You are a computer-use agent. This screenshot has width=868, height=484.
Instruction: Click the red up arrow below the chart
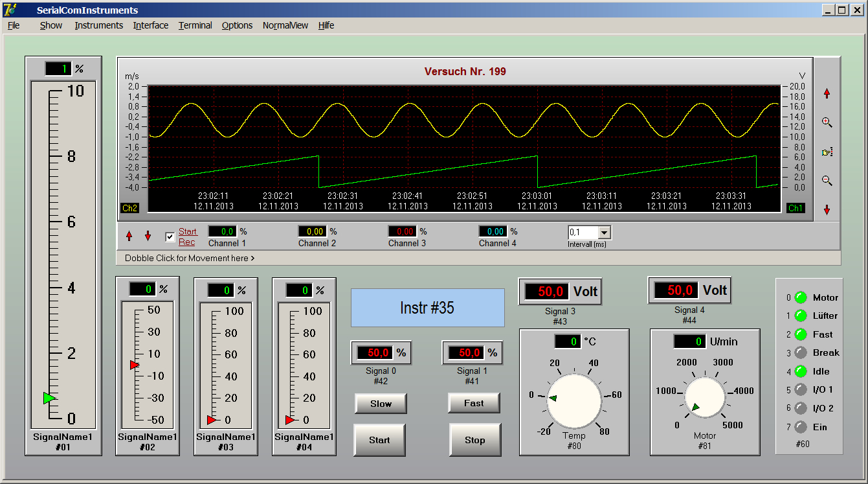pos(129,236)
